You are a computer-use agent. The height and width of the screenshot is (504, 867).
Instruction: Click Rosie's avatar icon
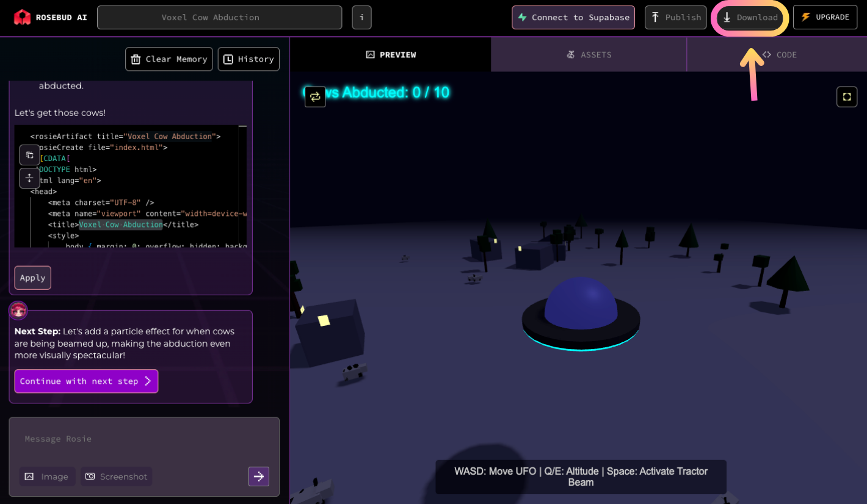[18, 310]
